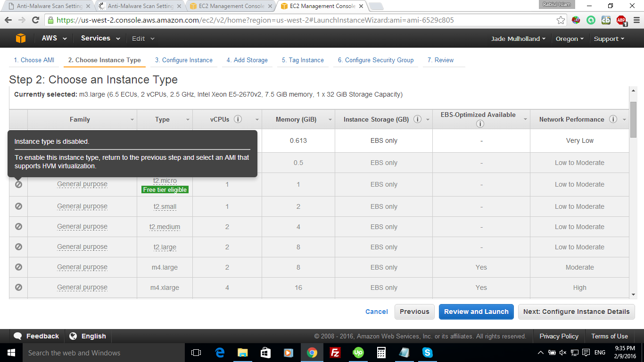644x362 pixels.
Task: Open Upwork app from taskbar
Action: point(358,353)
